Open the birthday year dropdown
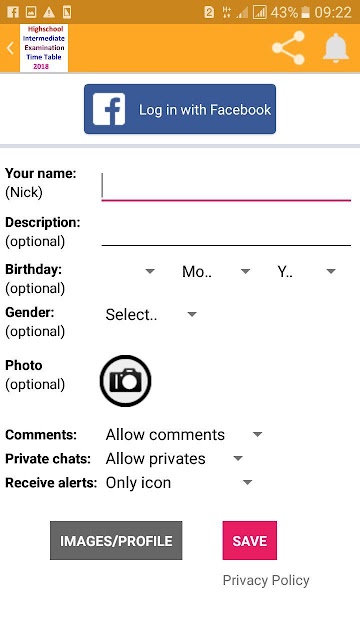The image size is (360, 640). coord(307,271)
